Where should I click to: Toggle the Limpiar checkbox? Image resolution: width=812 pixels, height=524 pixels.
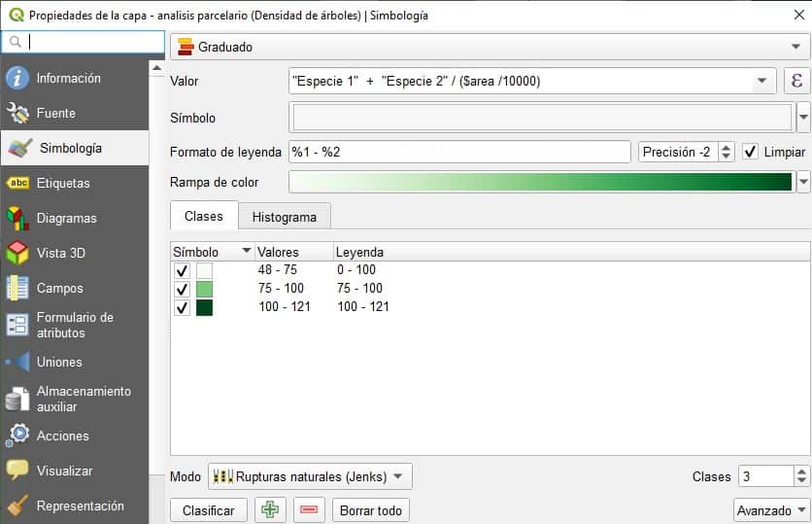(751, 152)
